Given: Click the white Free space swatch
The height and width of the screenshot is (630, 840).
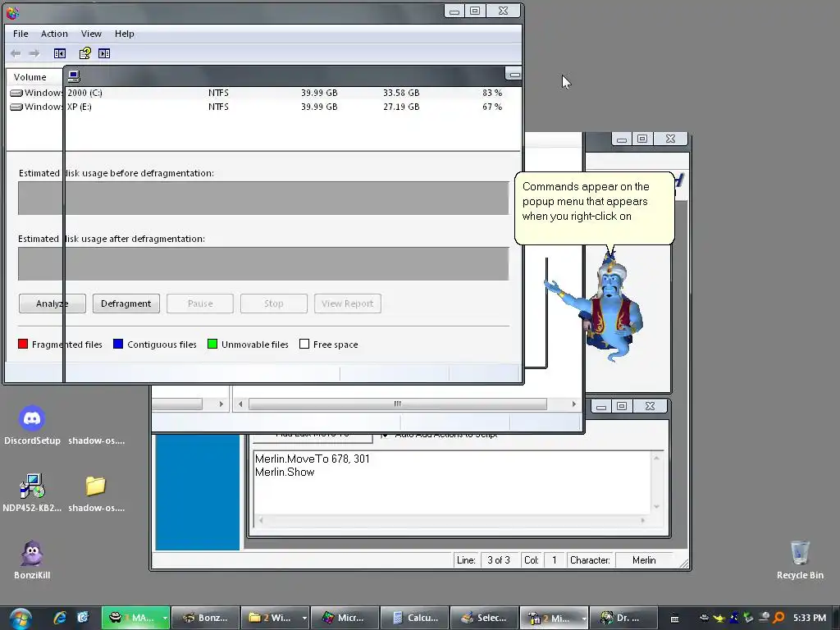Looking at the screenshot, I should [x=304, y=344].
